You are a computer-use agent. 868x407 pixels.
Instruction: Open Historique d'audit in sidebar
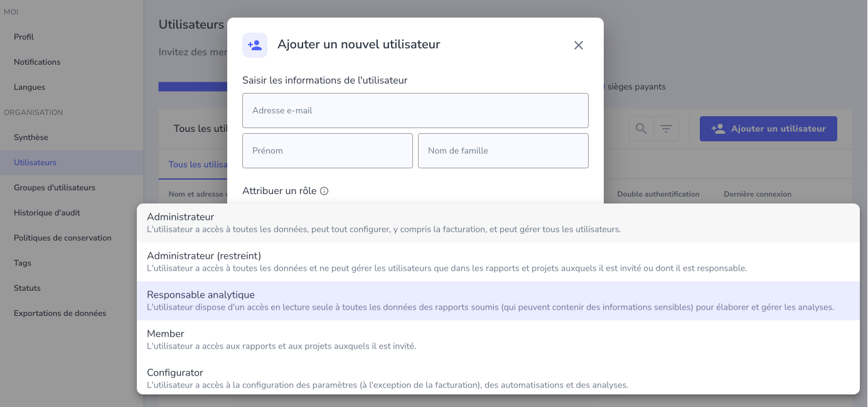(72, 213)
